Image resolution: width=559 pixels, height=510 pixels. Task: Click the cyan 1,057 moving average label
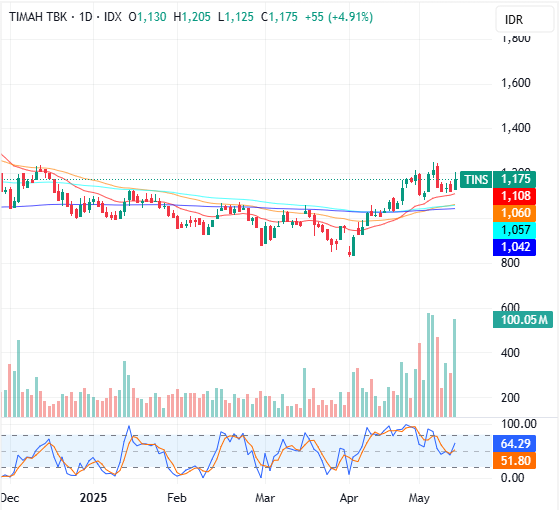pos(514,230)
